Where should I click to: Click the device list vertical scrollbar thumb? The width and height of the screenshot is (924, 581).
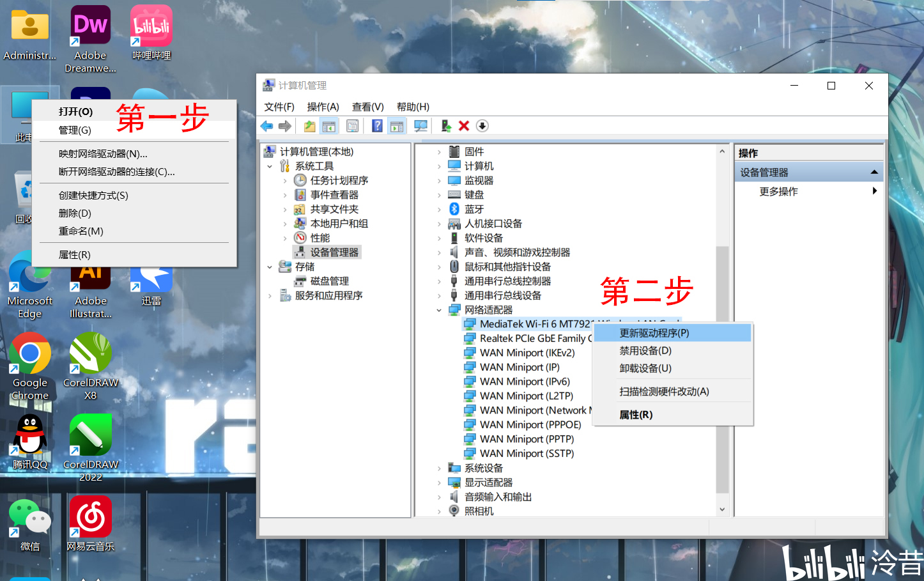722,369
